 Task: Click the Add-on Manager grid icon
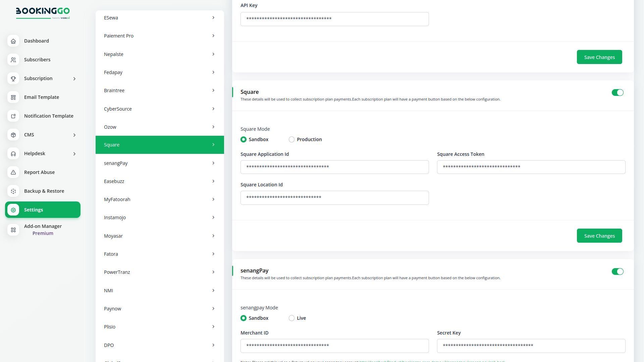tap(13, 230)
